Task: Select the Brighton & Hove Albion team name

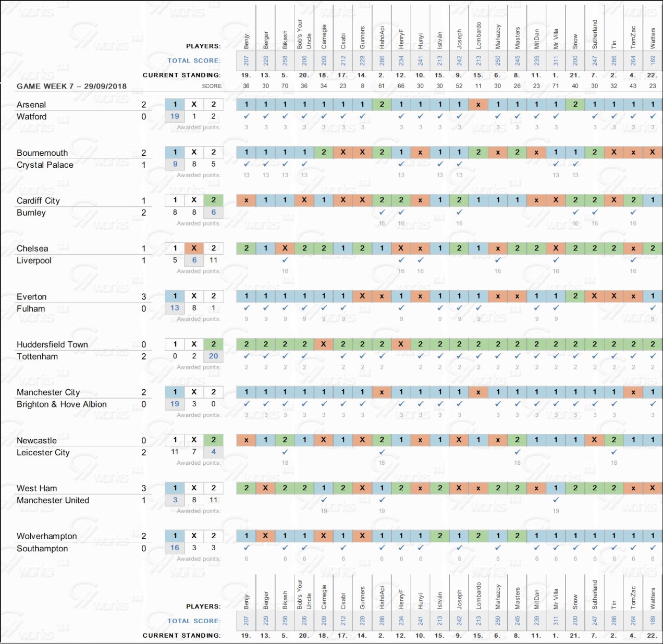Action: (x=62, y=404)
